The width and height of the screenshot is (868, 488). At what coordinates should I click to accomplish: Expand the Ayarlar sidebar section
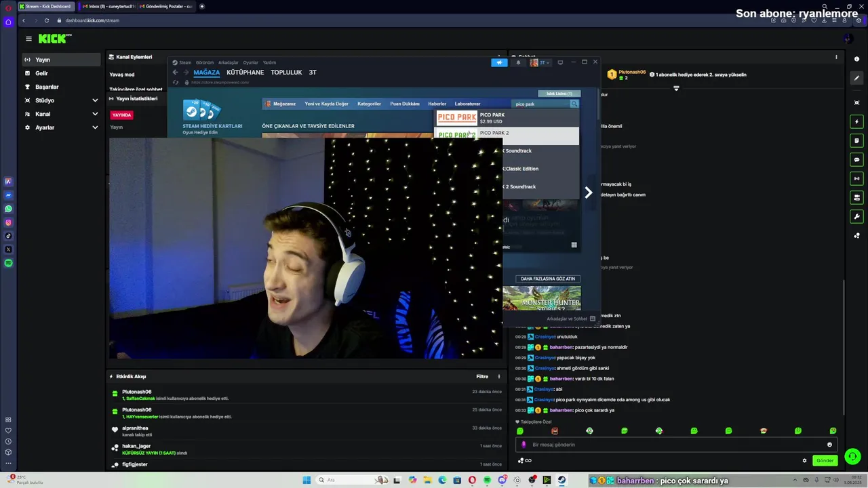95,127
